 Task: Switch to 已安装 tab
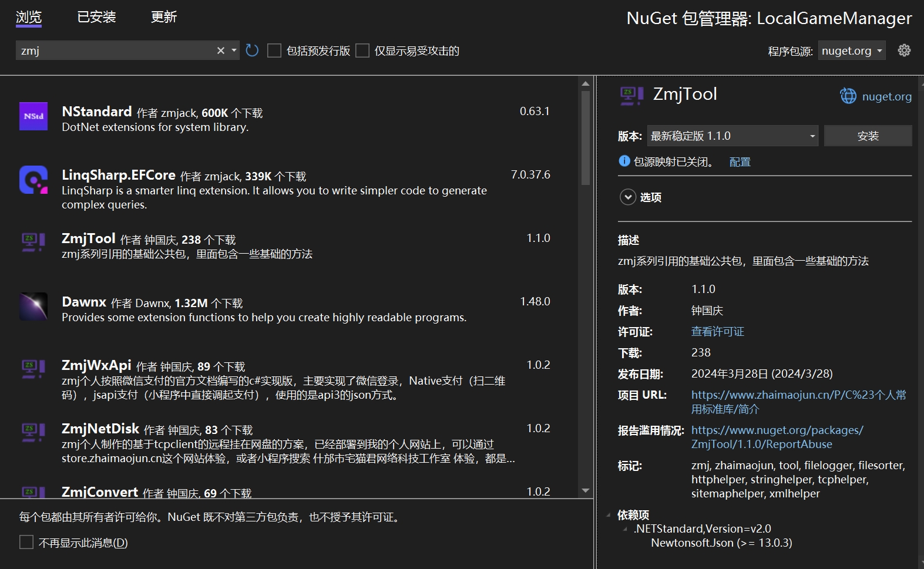tap(96, 17)
